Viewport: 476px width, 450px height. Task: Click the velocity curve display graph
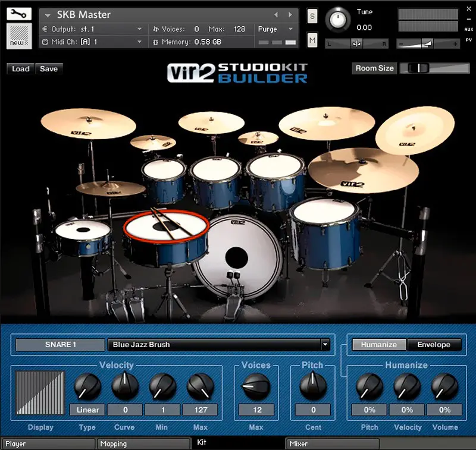(40, 393)
